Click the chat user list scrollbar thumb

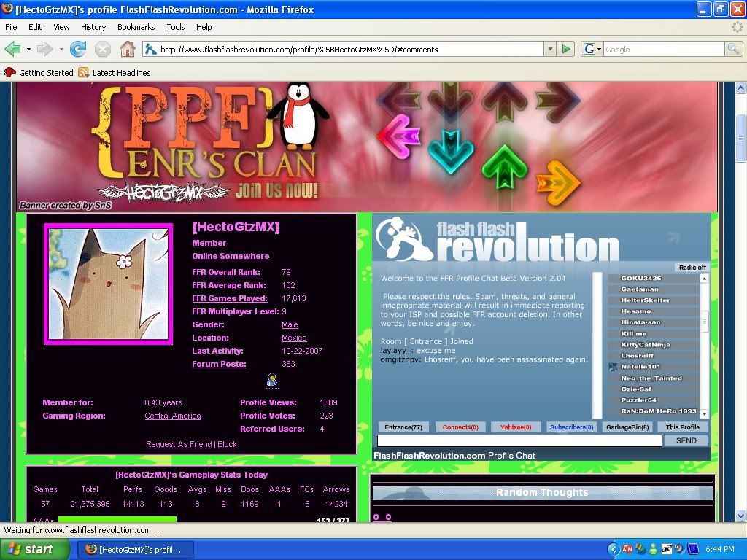(x=705, y=321)
